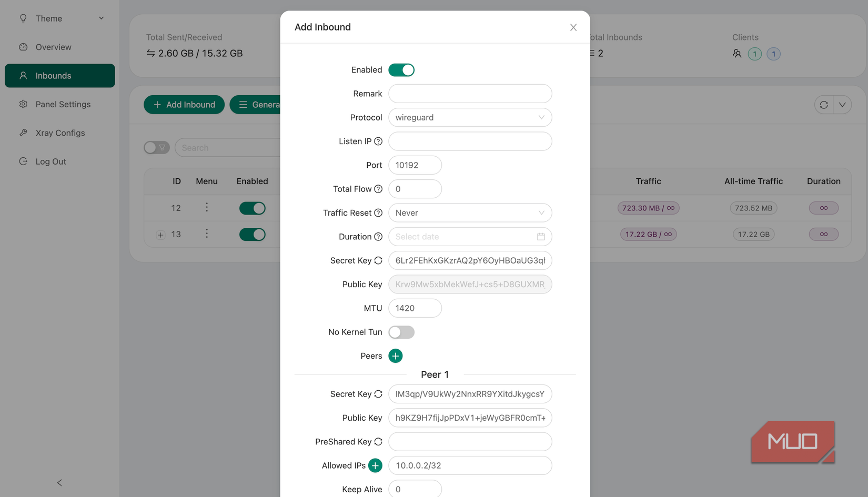Expand the Traffic Reset dropdown
Screen dimensions: 868x497
click(x=470, y=213)
